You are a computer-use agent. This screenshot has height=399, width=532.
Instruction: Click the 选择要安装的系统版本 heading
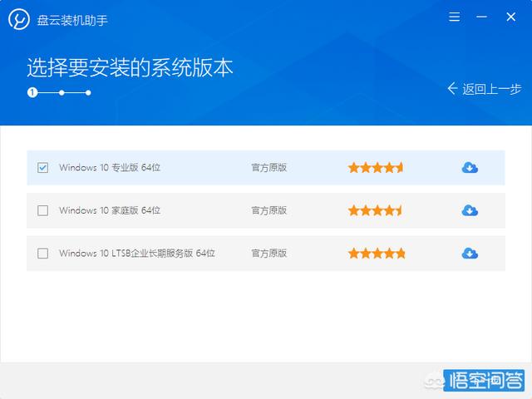point(130,67)
